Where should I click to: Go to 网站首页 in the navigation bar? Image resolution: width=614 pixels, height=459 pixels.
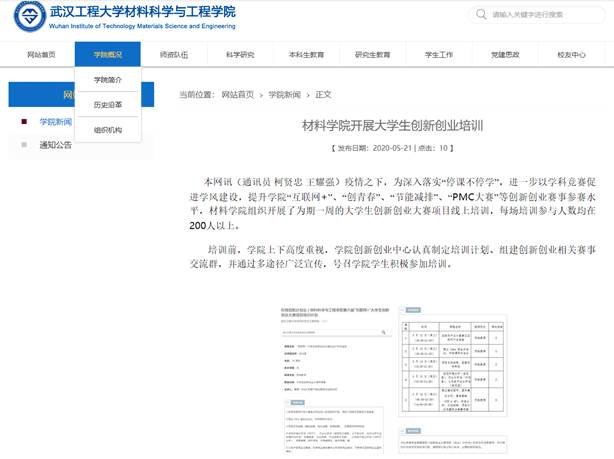41,55
